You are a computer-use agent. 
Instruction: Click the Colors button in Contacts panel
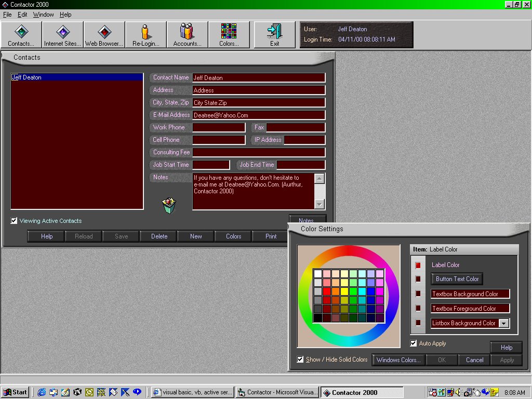tap(233, 236)
